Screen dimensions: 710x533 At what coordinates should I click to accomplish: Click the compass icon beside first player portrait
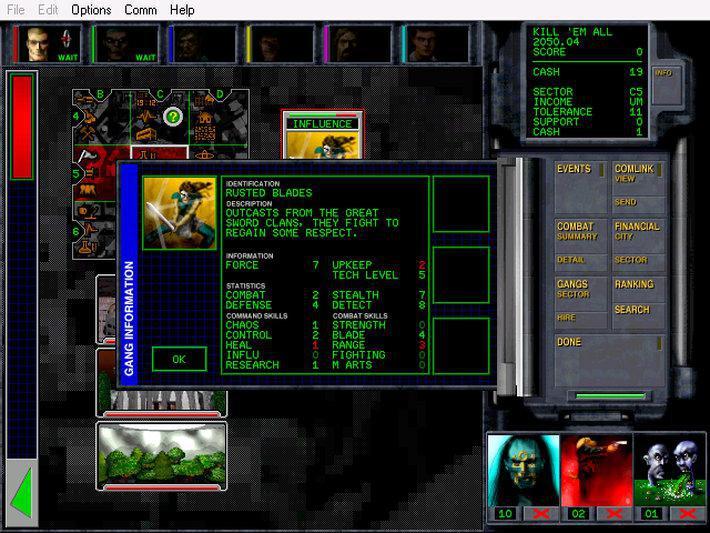(67, 39)
